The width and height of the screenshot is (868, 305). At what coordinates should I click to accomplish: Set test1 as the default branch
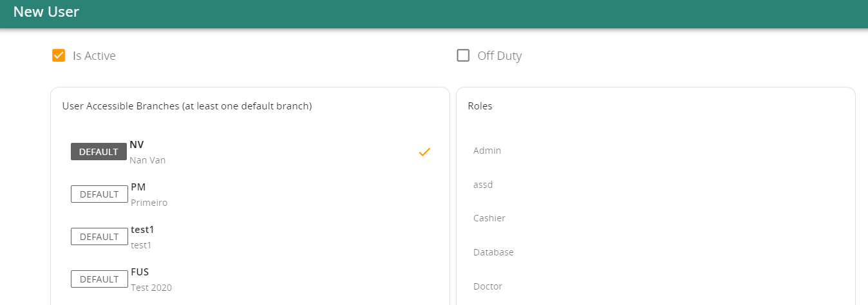click(x=99, y=237)
